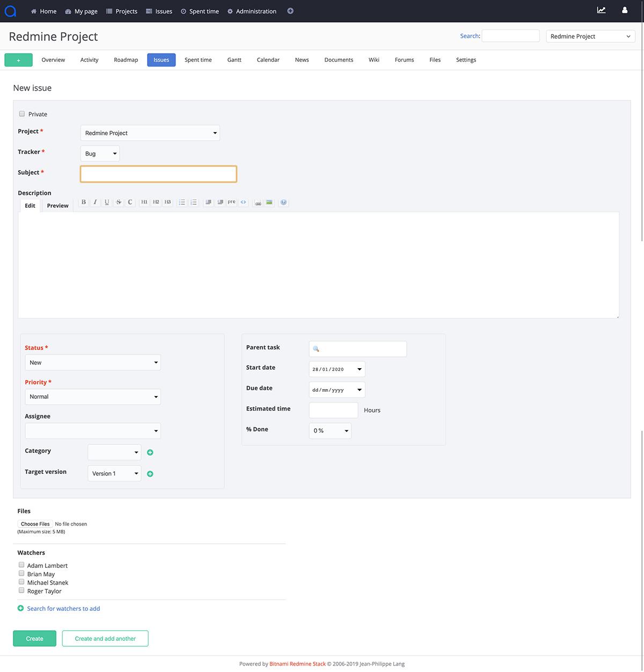Click the Bold formatting icon

pos(84,202)
